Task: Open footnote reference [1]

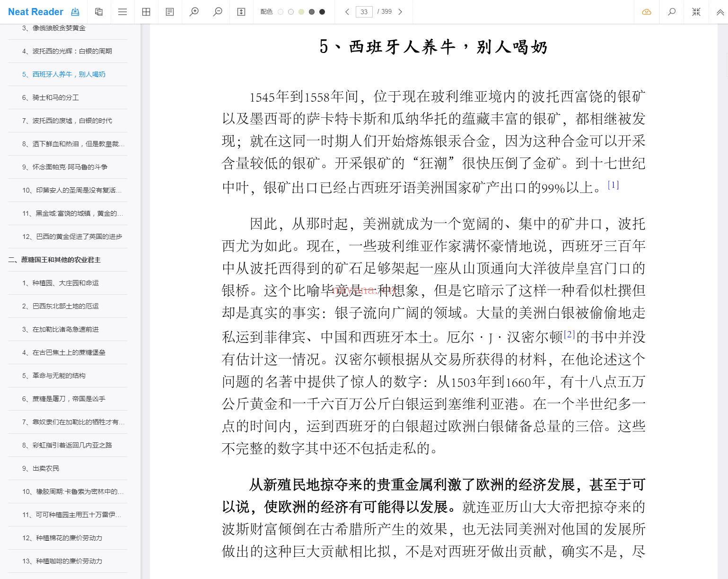Action: [613, 185]
